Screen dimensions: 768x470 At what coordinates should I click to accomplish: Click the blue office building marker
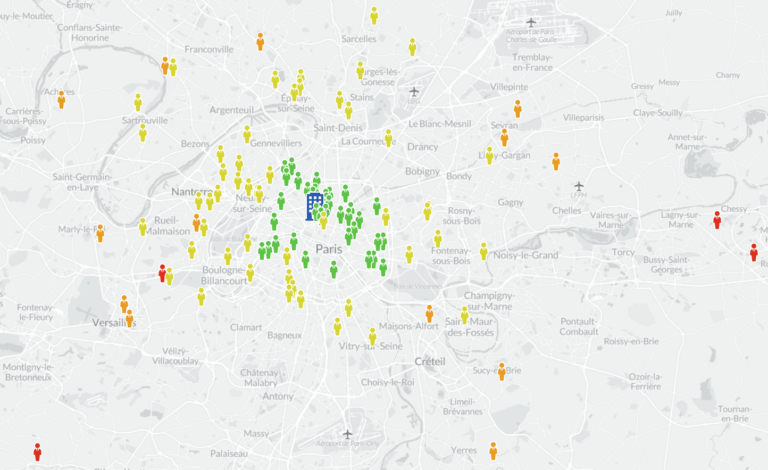313,206
